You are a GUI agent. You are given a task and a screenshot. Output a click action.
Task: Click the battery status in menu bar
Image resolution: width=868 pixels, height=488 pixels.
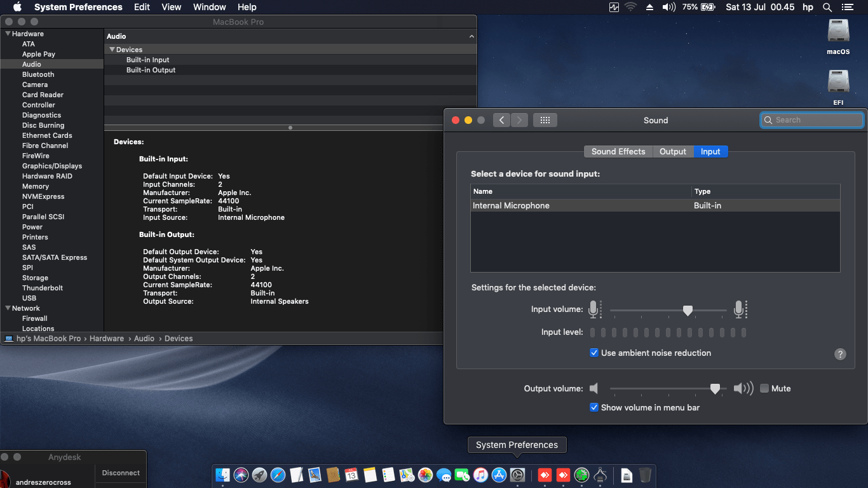[699, 7]
